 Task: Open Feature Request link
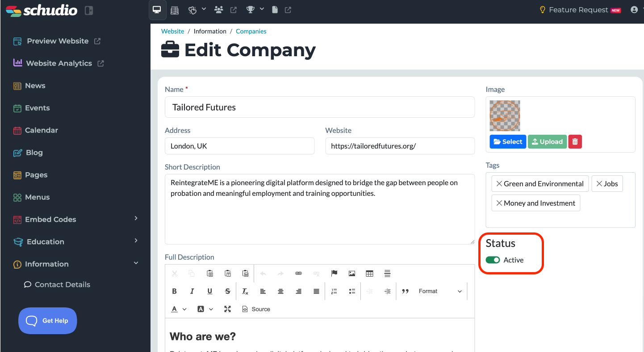pos(580,10)
